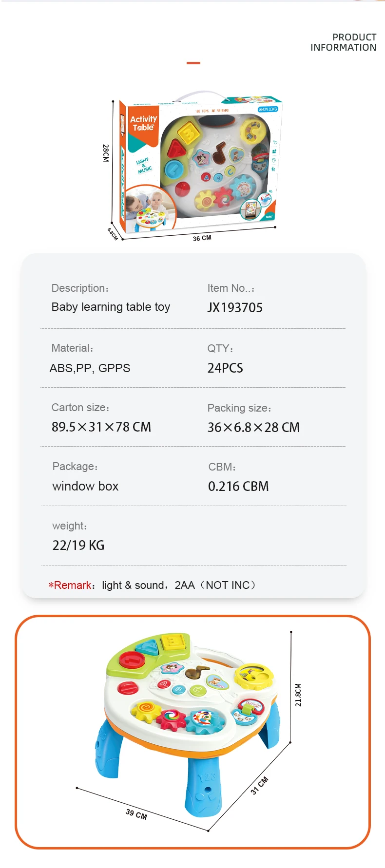Click the 24PCS quantity value
385x868 pixels.
tap(225, 368)
